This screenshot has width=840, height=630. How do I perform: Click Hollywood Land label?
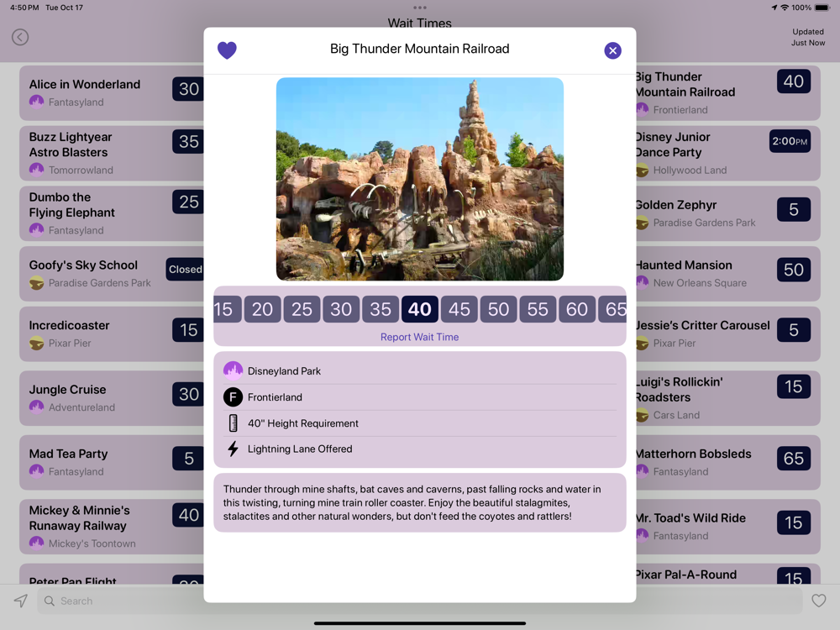coord(690,170)
